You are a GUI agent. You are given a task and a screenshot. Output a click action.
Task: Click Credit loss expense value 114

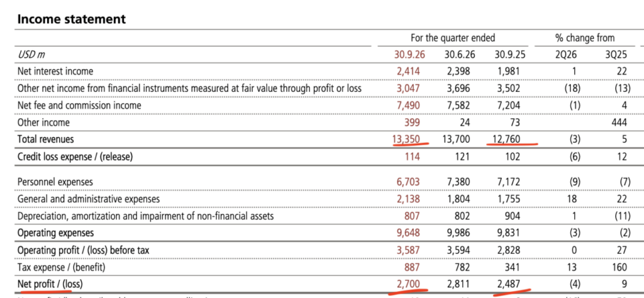[413, 157]
